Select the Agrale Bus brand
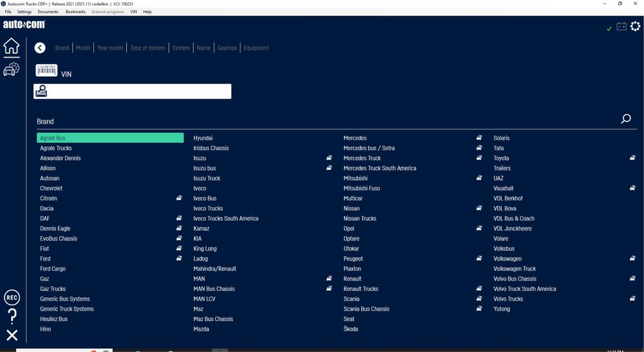 [110, 138]
